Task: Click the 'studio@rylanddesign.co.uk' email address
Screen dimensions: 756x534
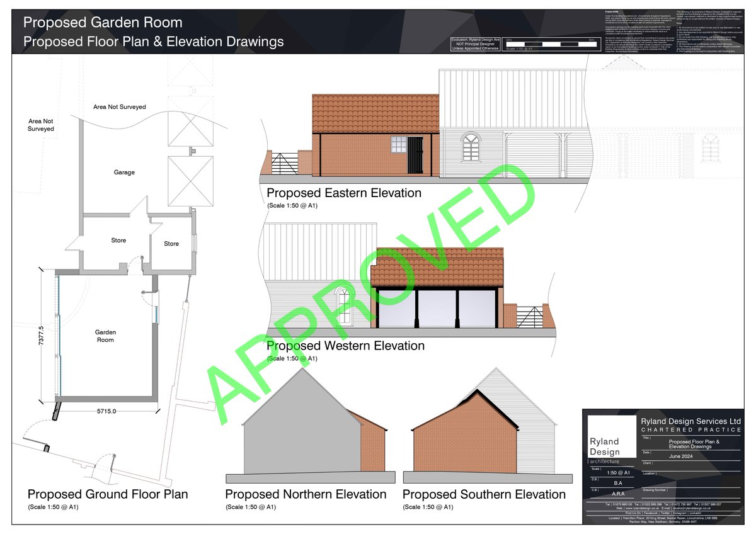Action: pyautogui.click(x=692, y=508)
